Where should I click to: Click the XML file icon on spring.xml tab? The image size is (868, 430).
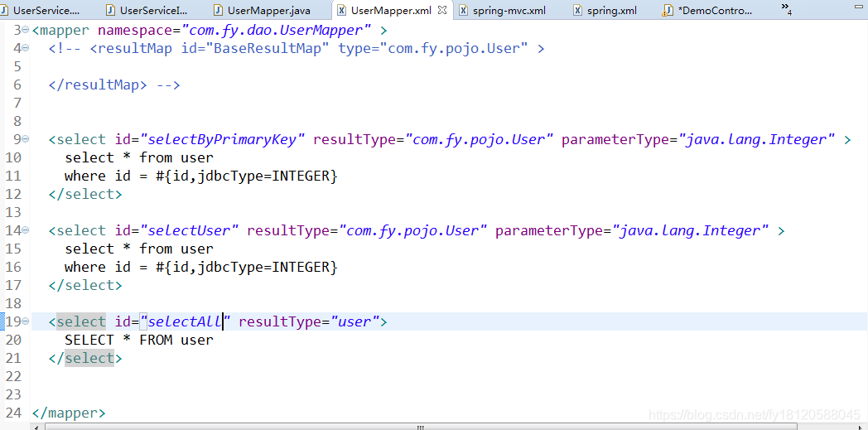578,11
